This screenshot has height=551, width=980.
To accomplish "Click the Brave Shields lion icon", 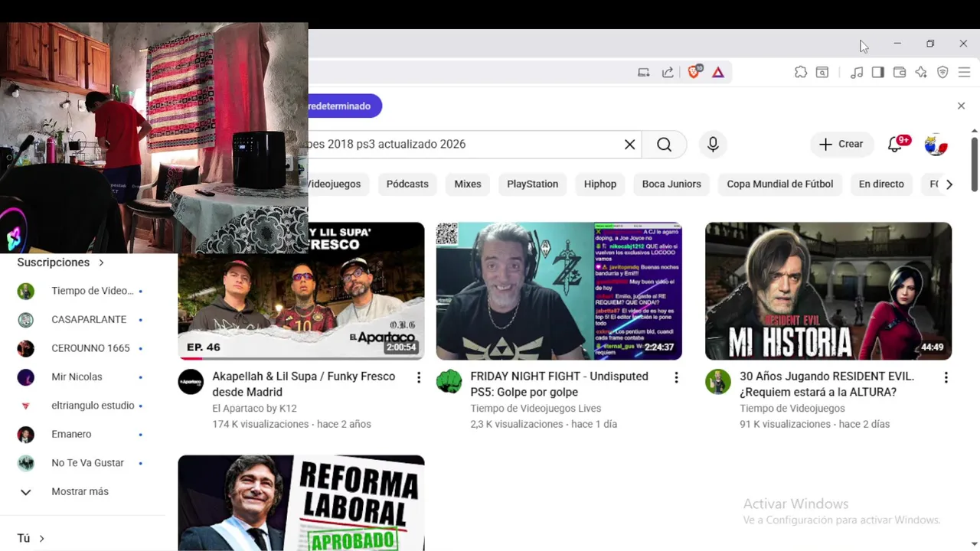I will coord(694,72).
